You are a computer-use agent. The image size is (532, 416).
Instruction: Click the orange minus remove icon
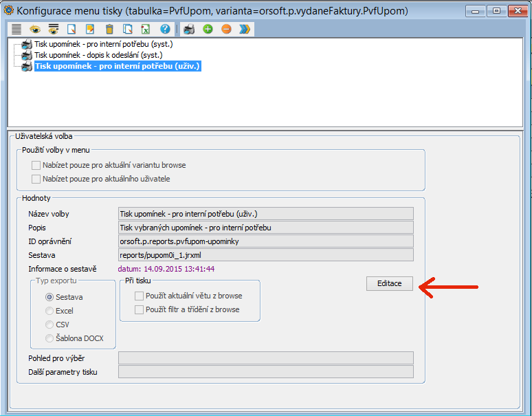click(x=226, y=29)
